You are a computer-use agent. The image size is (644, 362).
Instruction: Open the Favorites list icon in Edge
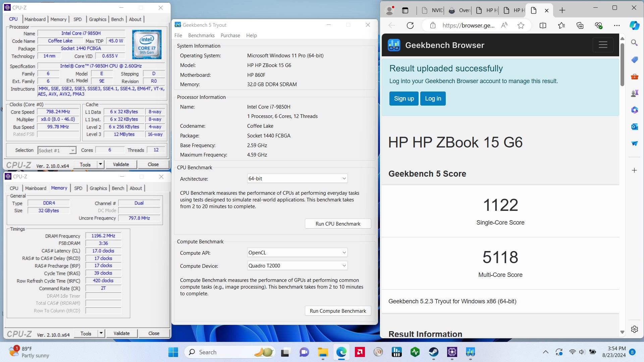(x=561, y=25)
